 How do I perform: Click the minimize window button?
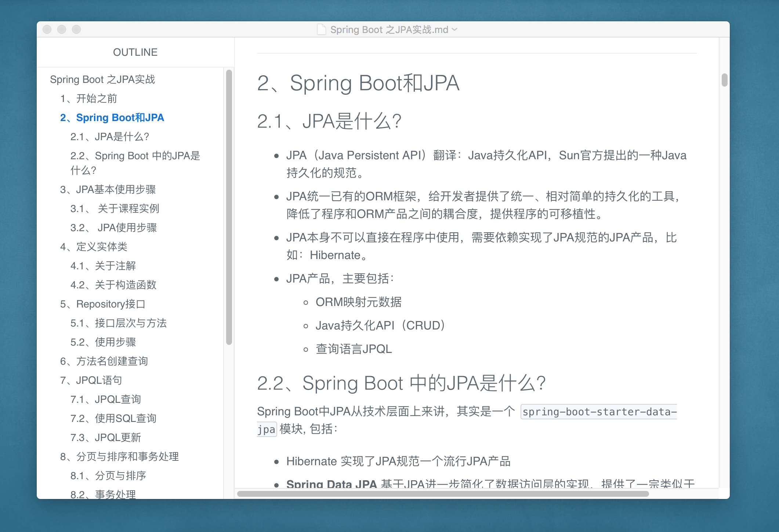click(62, 29)
